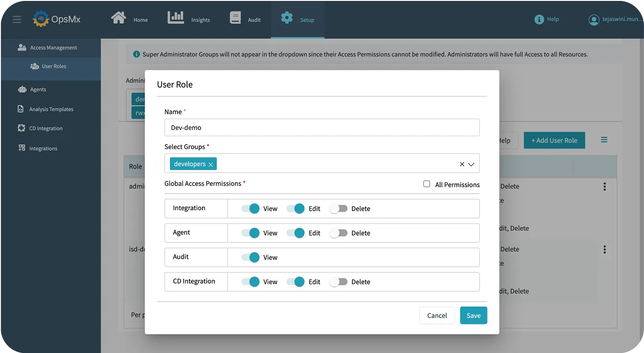The width and height of the screenshot is (644, 353).
Task: Open Agents in the sidebar
Action: tap(38, 89)
